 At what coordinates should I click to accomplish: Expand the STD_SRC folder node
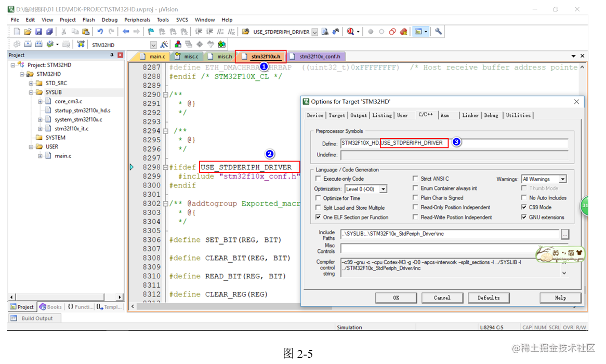pos(31,83)
